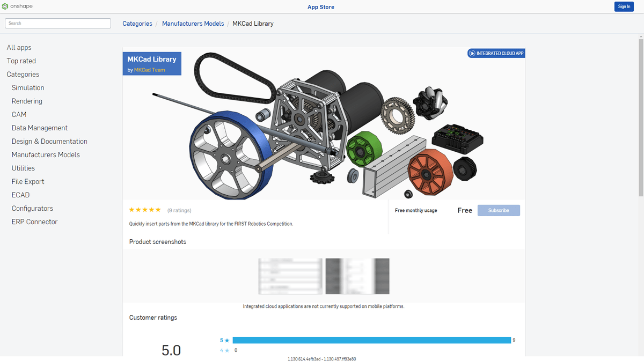Click the 4 star row label

coord(224,350)
